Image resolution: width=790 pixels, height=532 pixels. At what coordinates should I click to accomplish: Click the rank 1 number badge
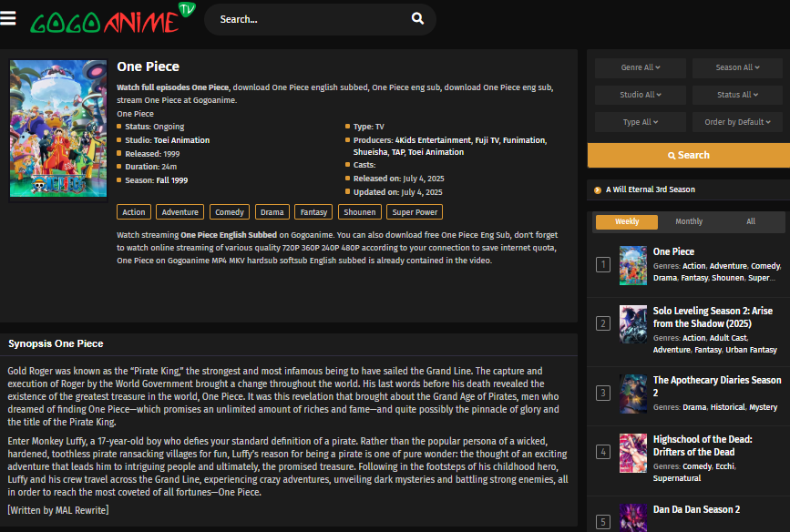603,264
